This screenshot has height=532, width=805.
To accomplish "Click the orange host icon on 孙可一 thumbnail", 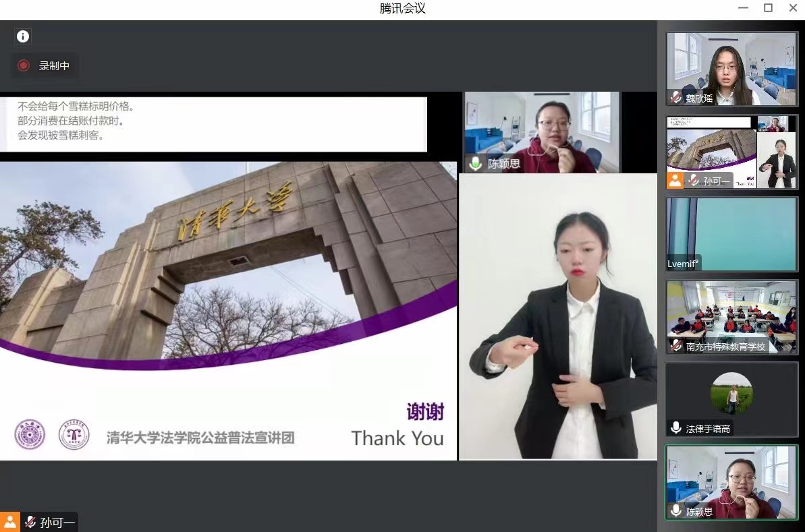I will coord(675,180).
